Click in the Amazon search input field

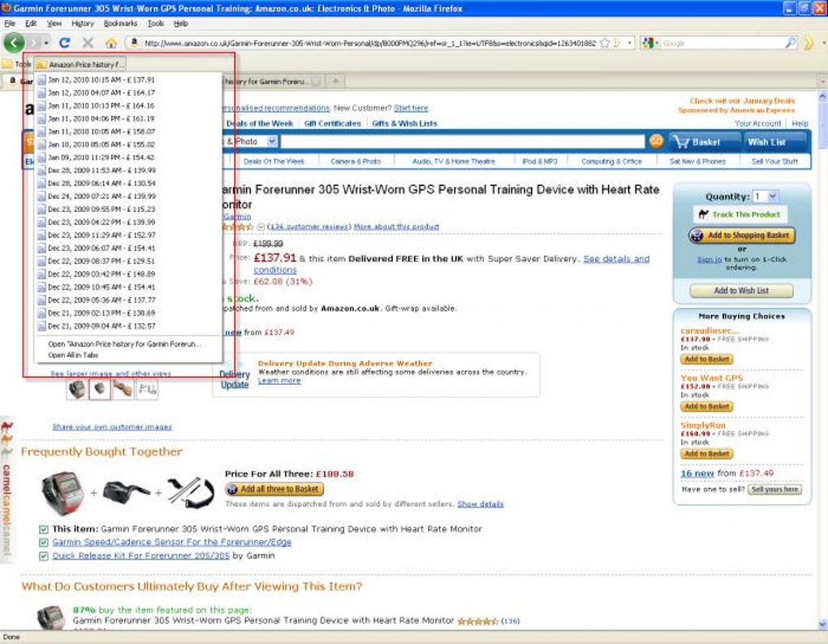click(462, 141)
